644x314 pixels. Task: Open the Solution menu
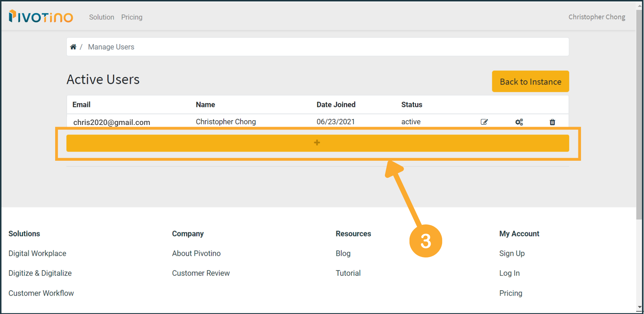[101, 17]
